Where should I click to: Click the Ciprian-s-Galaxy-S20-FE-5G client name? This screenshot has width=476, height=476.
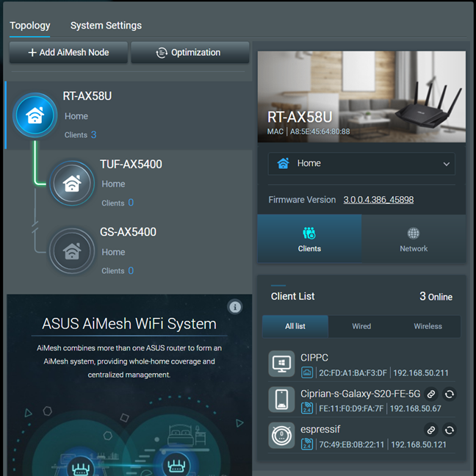coord(361,394)
